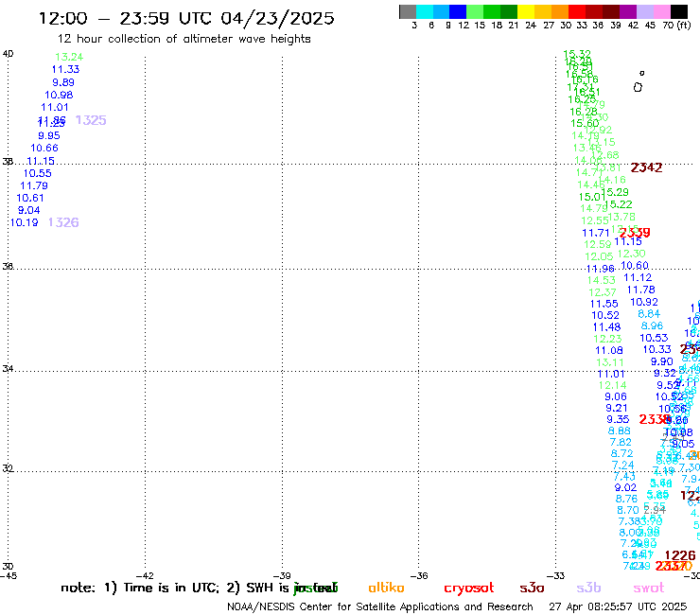
Task: Click the NOAA/NESDIS credit line
Action: (380, 606)
